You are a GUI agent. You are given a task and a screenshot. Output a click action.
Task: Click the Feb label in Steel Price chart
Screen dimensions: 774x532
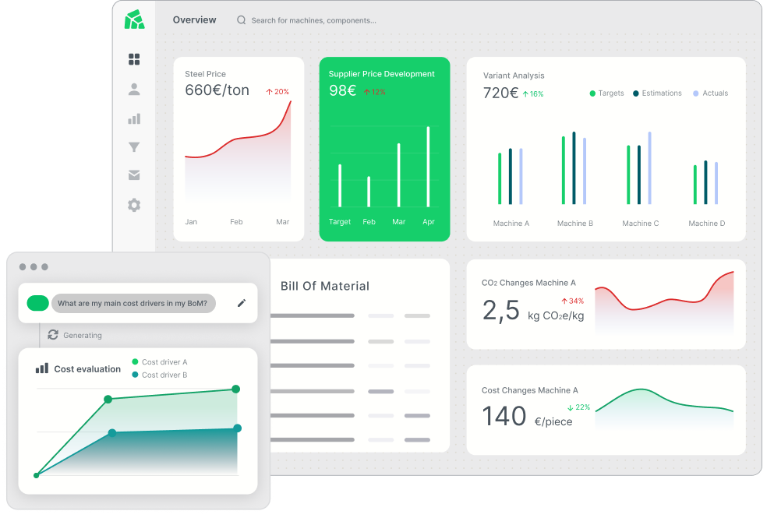tap(236, 222)
